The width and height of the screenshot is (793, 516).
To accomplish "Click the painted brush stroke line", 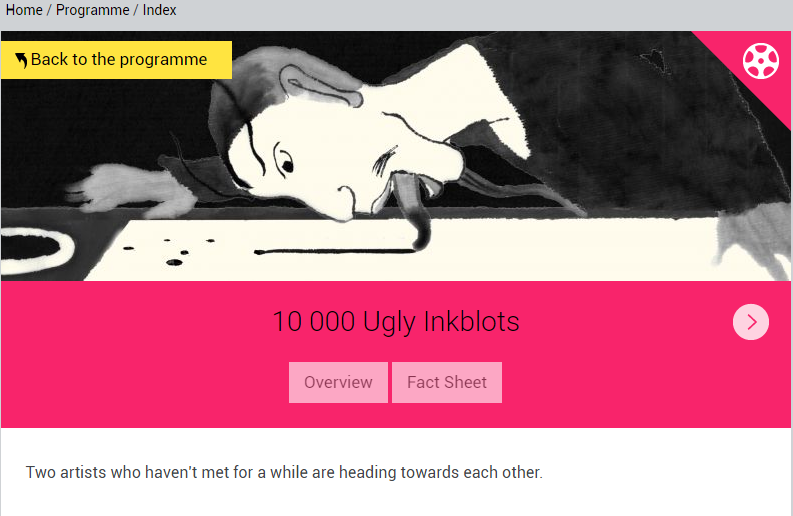I will pos(334,251).
